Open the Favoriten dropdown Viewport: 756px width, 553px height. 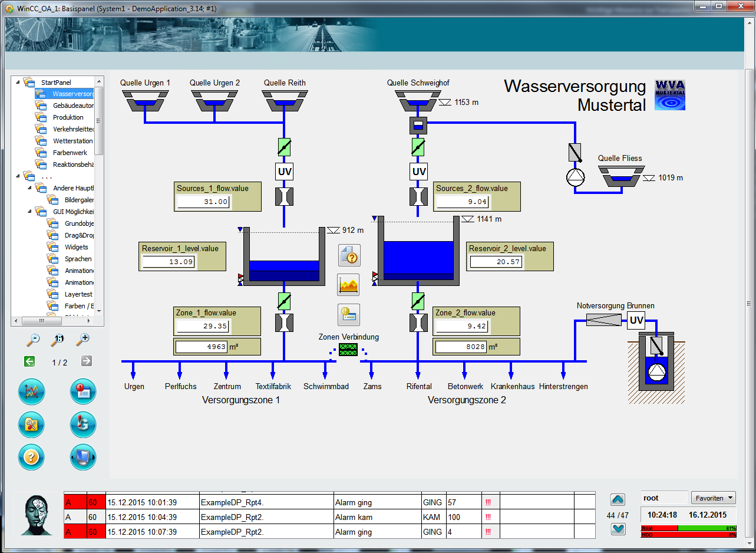coord(713,498)
